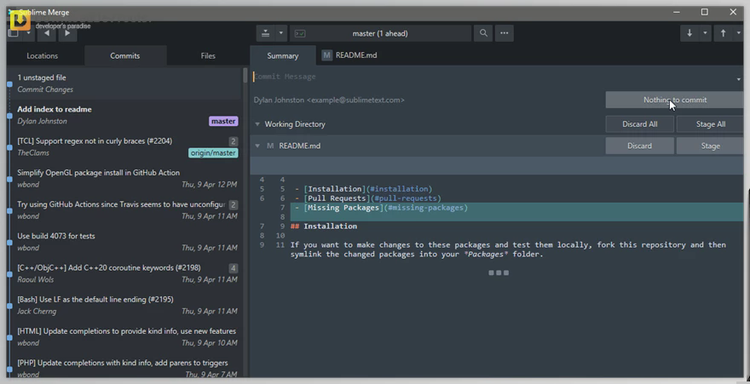Click the badge 4 on the C++ commit
The image size is (750, 384).
(233, 268)
